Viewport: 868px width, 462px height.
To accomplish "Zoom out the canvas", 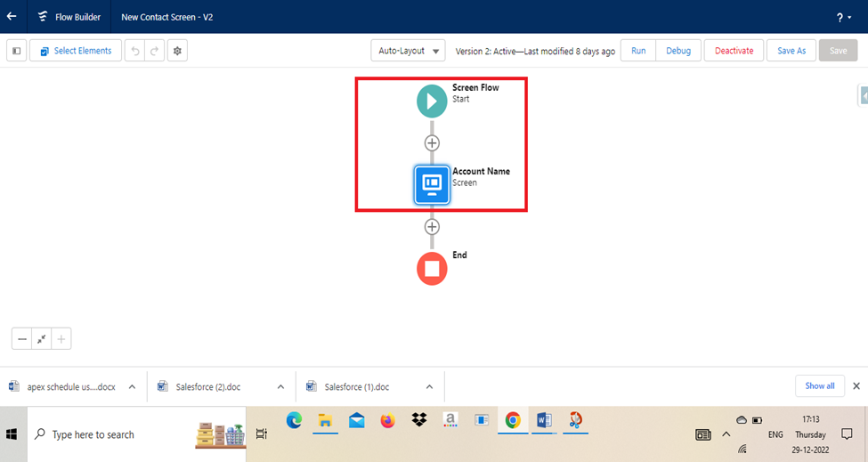I will click(x=22, y=339).
